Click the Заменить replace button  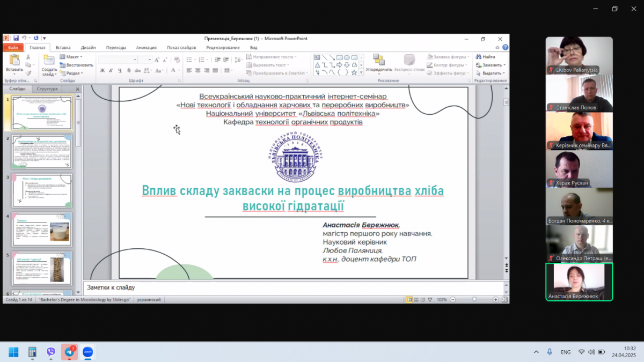[x=492, y=65]
